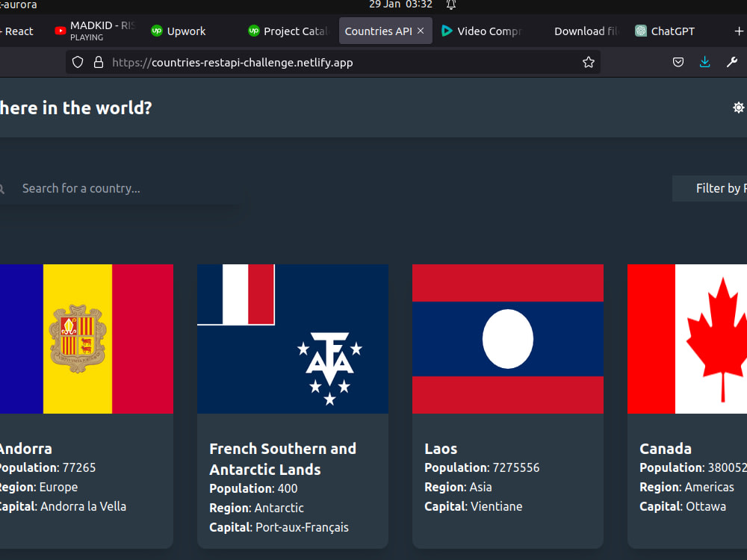The height and width of the screenshot is (560, 747).
Task: Switch to the Project Catalog tab
Action: tap(288, 31)
